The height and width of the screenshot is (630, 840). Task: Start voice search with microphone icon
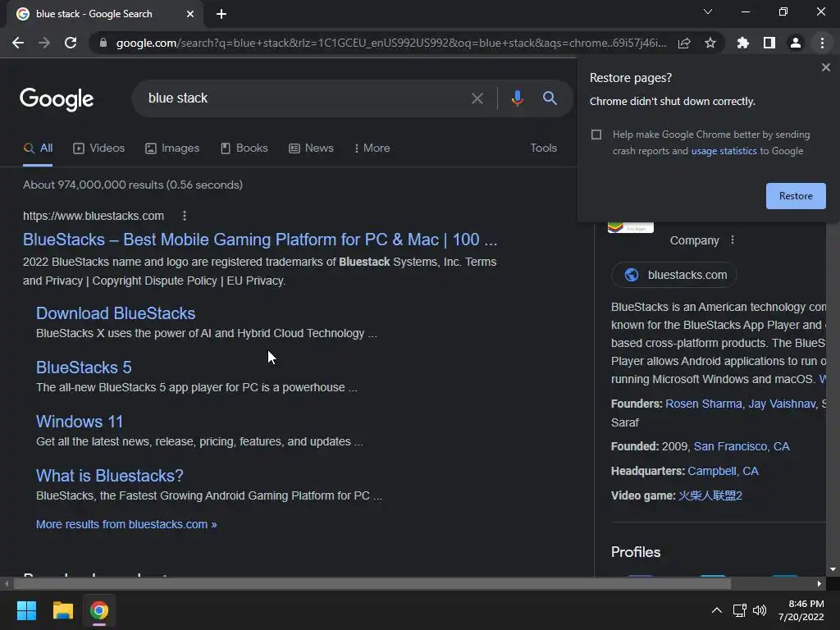(517, 98)
